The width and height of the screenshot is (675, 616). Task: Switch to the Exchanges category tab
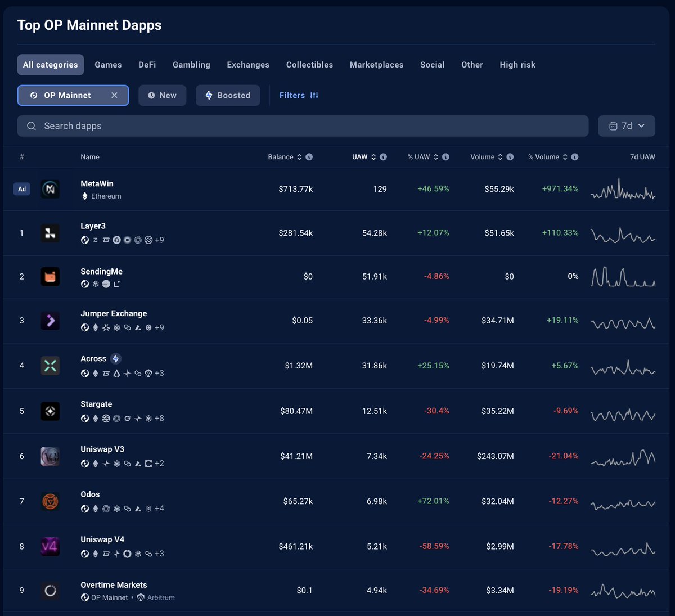tap(248, 65)
